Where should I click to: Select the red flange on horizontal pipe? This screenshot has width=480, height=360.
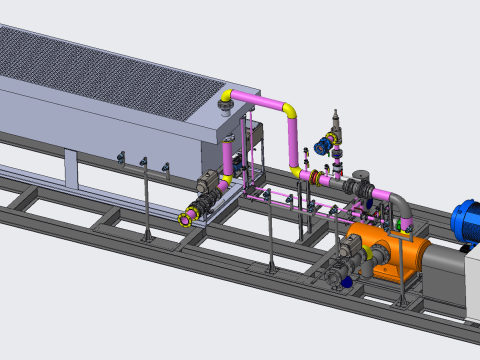click(313, 177)
